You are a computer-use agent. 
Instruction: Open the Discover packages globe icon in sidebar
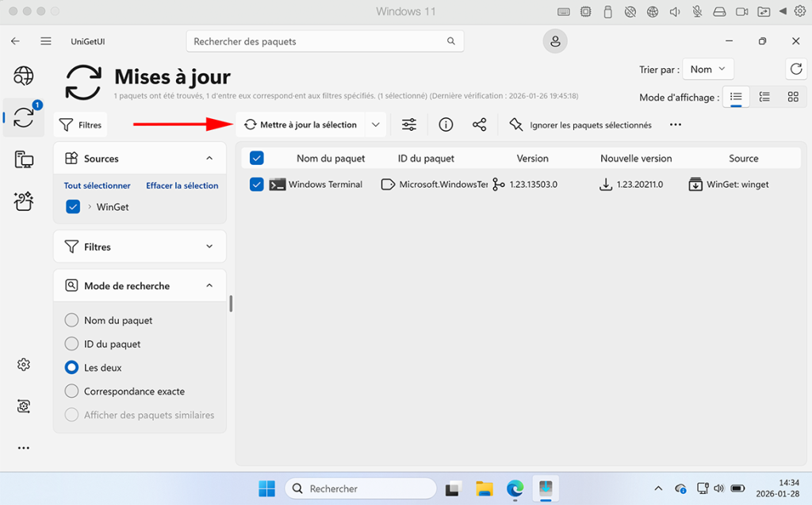(24, 76)
